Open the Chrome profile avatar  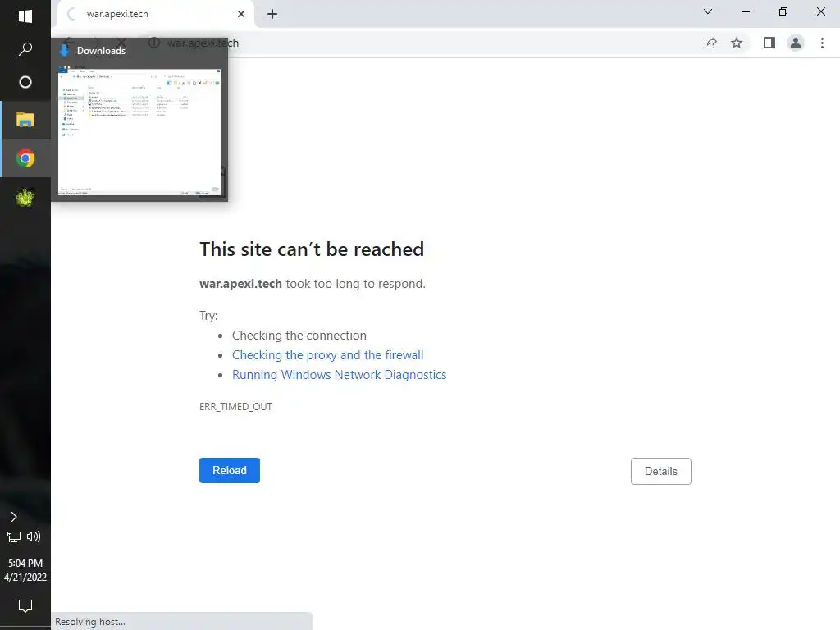[796, 43]
